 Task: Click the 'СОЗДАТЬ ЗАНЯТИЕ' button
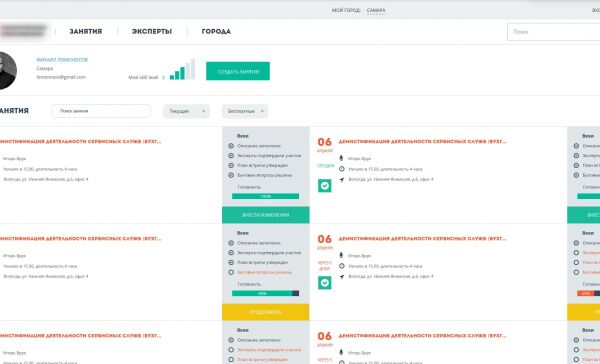click(x=238, y=71)
